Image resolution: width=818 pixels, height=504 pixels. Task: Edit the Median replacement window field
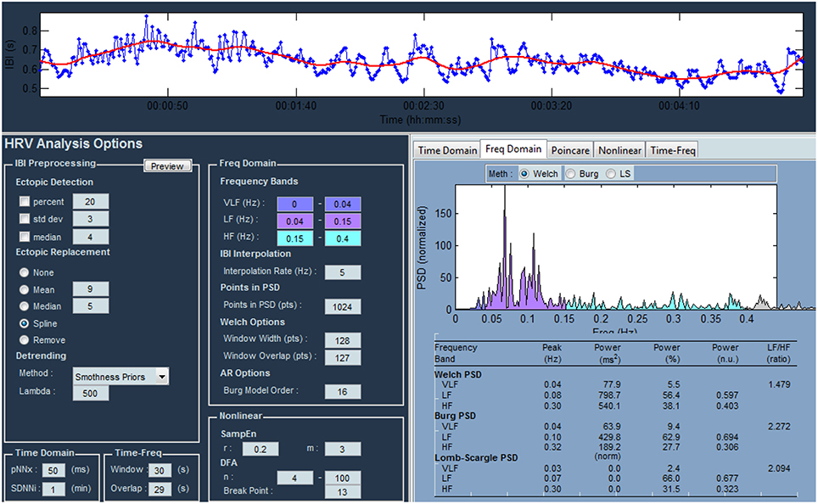point(90,305)
